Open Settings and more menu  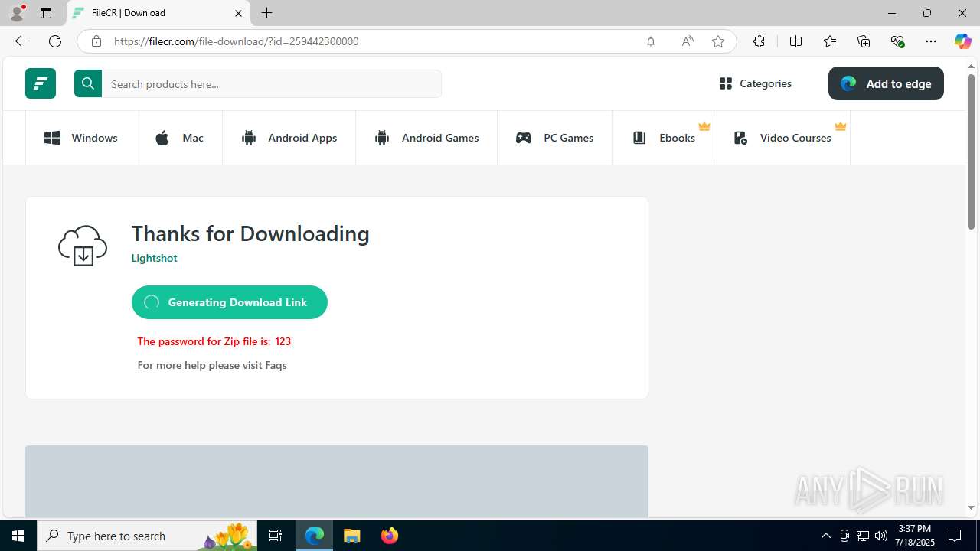tap(931, 41)
